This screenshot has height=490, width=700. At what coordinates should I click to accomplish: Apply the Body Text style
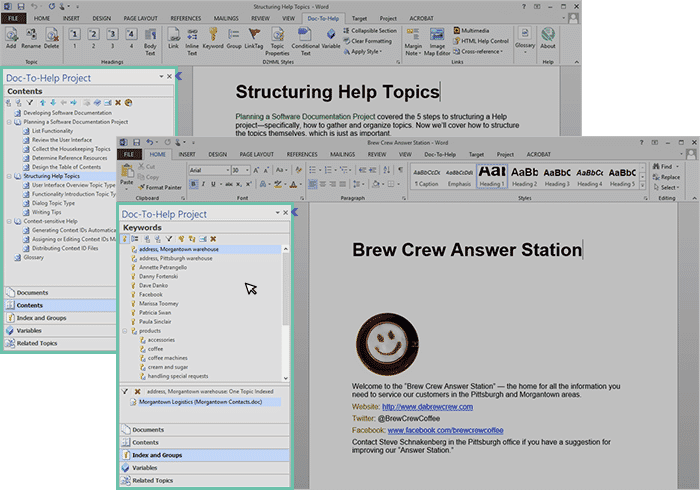[x=150, y=42]
